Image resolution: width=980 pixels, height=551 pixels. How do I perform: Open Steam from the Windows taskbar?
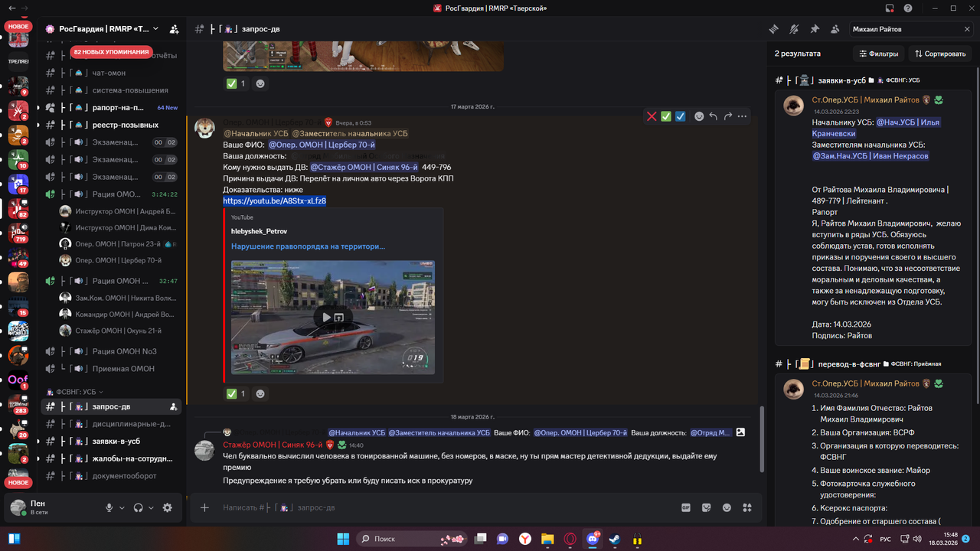(614, 539)
